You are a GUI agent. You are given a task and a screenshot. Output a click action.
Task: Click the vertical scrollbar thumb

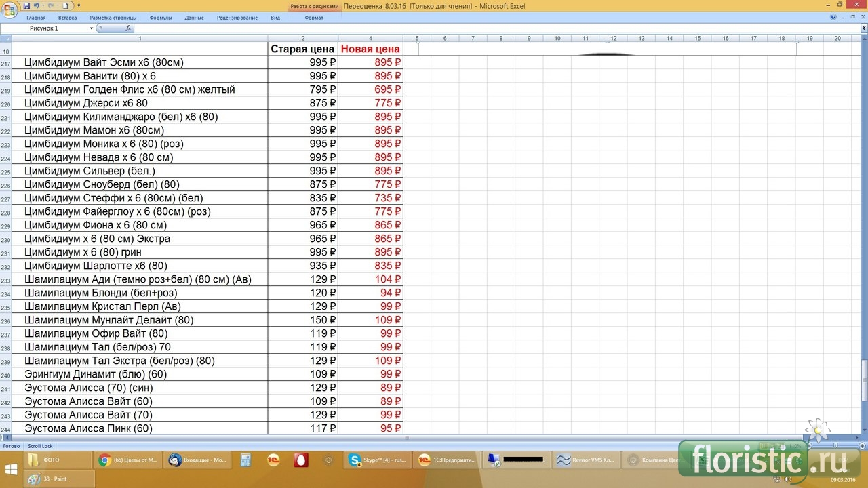(x=864, y=380)
